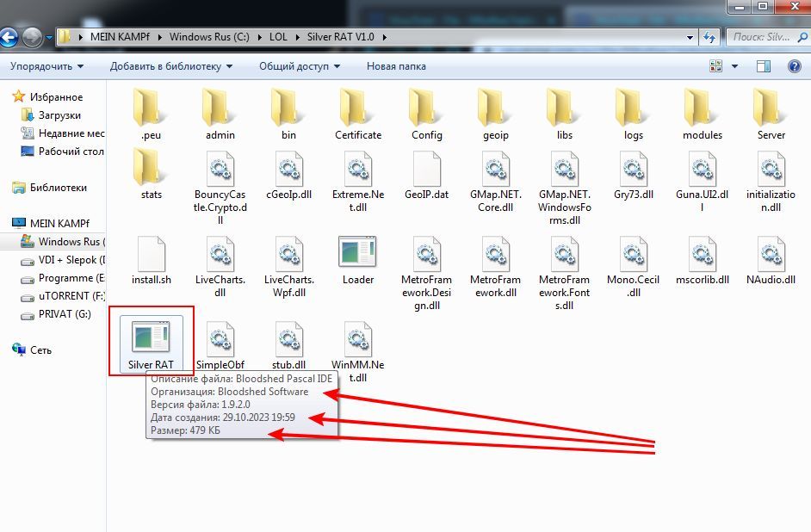Select the LiveCharts.dll file
The height and width of the screenshot is (532, 811).
[220, 266]
